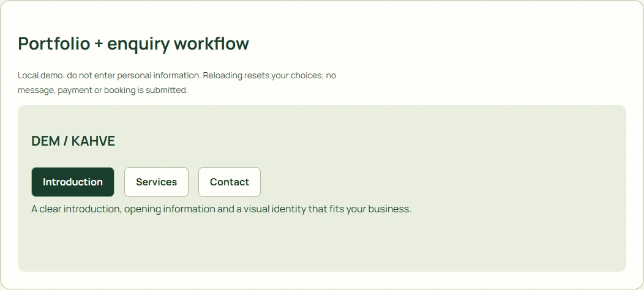The height and width of the screenshot is (290, 644).
Task: Switch to the Services tab
Action: 157,182
